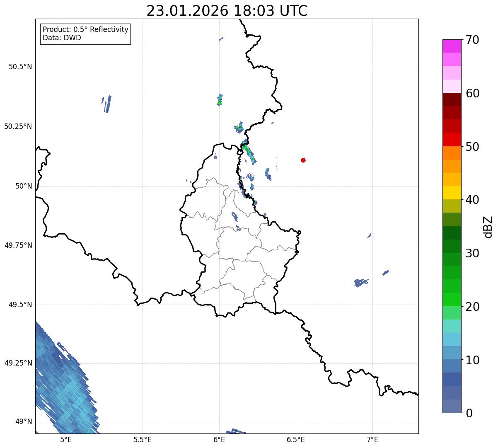Click the bright green colorbar segment at 20
Viewport: 498px width, 448px height.
(452, 299)
